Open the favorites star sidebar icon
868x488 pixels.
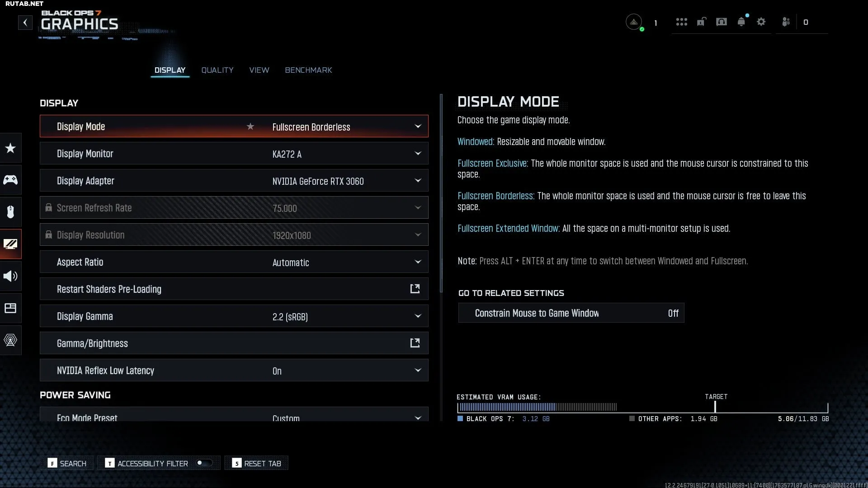(10, 148)
